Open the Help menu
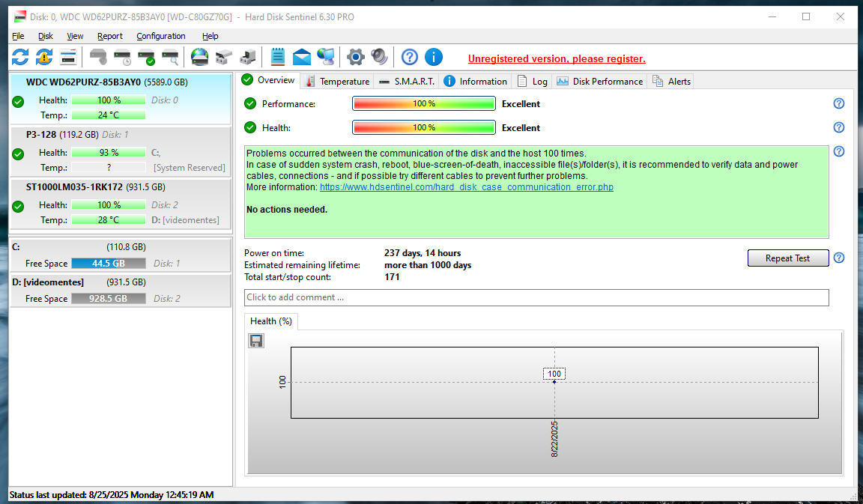The height and width of the screenshot is (504, 863). tap(211, 36)
